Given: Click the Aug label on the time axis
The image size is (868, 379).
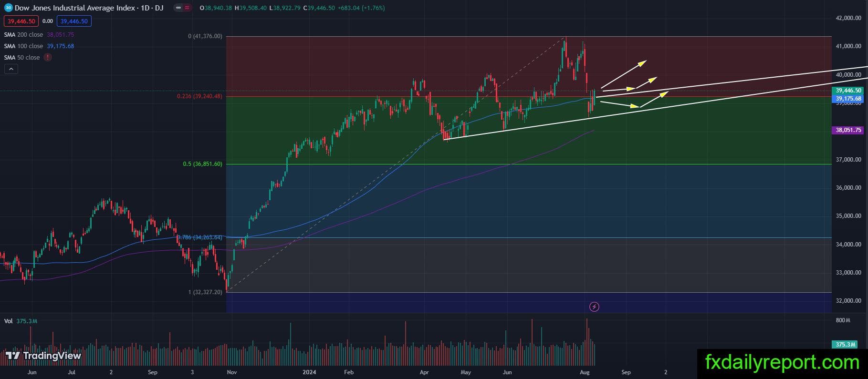Looking at the screenshot, I should [585, 372].
